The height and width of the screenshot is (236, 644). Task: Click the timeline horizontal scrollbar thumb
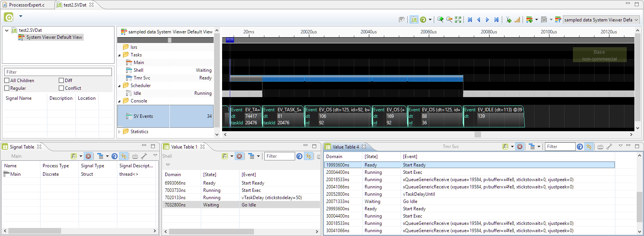click(478, 134)
